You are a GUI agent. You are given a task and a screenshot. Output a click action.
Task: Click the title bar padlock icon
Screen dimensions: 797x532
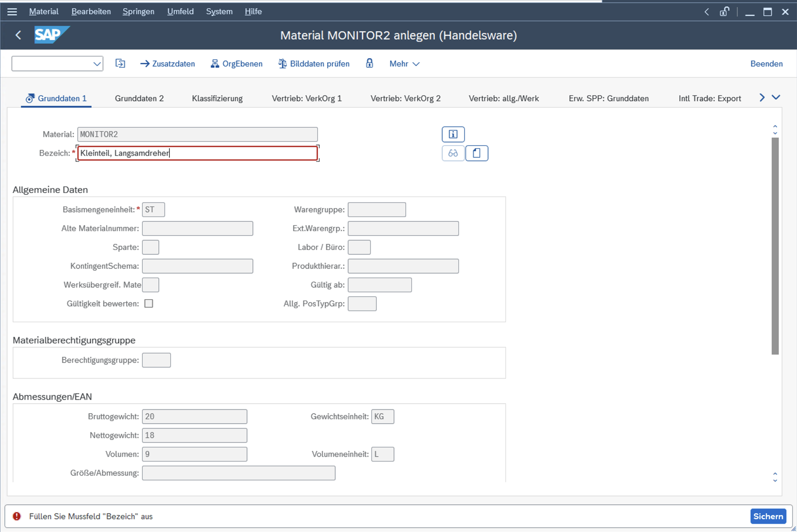[725, 12]
